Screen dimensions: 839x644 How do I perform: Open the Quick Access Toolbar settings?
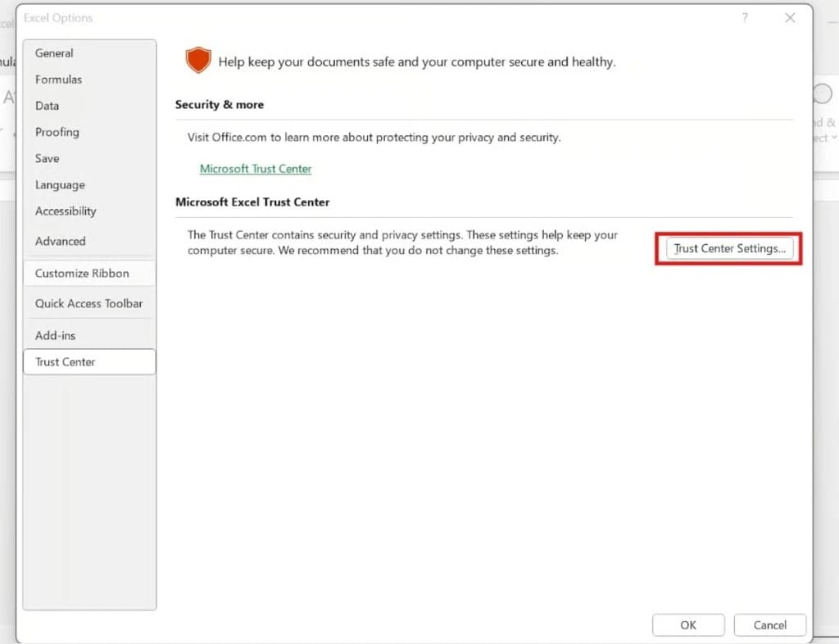[88, 303]
